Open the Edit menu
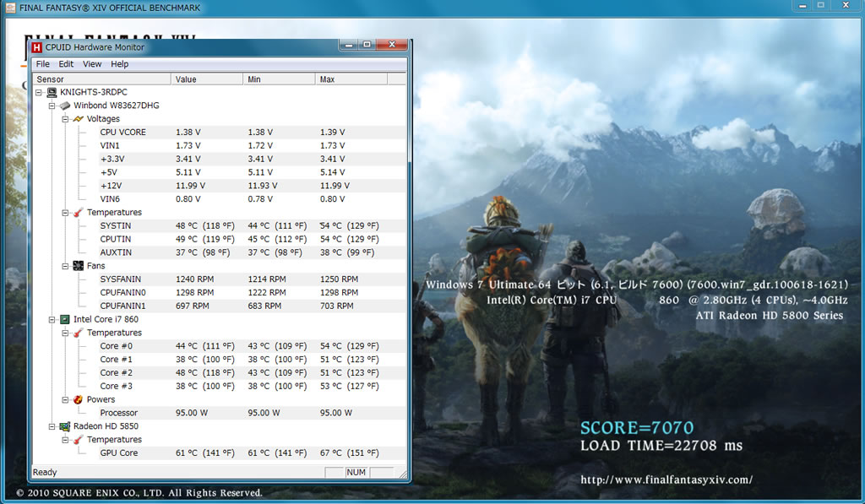Image resolution: width=865 pixels, height=504 pixels. point(66,64)
